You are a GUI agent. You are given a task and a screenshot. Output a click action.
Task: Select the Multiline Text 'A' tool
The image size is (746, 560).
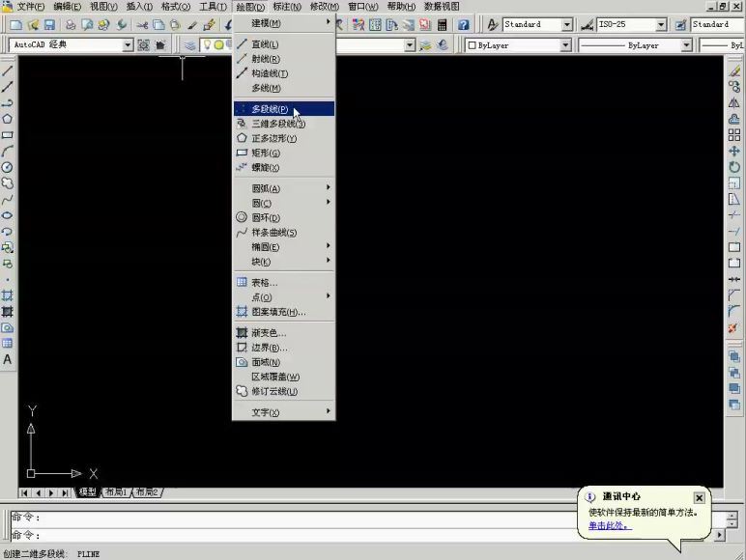[x=7, y=359]
